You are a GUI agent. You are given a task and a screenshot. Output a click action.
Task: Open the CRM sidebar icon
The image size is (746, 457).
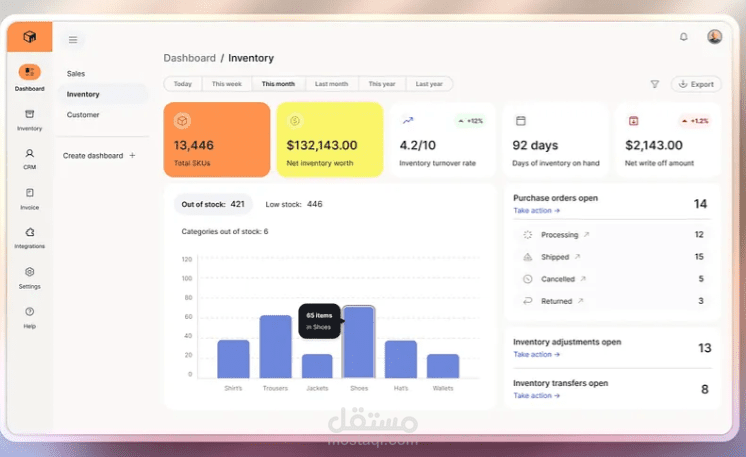click(x=29, y=153)
